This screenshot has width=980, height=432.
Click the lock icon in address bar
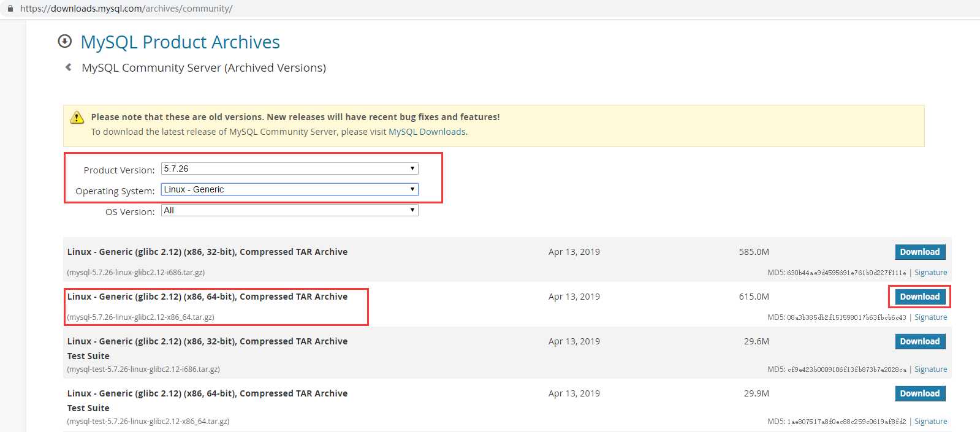pos(10,9)
